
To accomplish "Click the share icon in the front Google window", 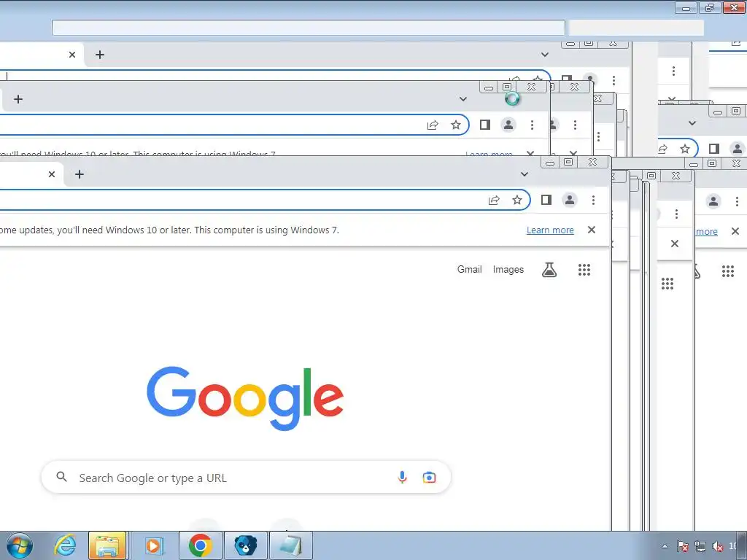I will pyautogui.click(x=494, y=200).
